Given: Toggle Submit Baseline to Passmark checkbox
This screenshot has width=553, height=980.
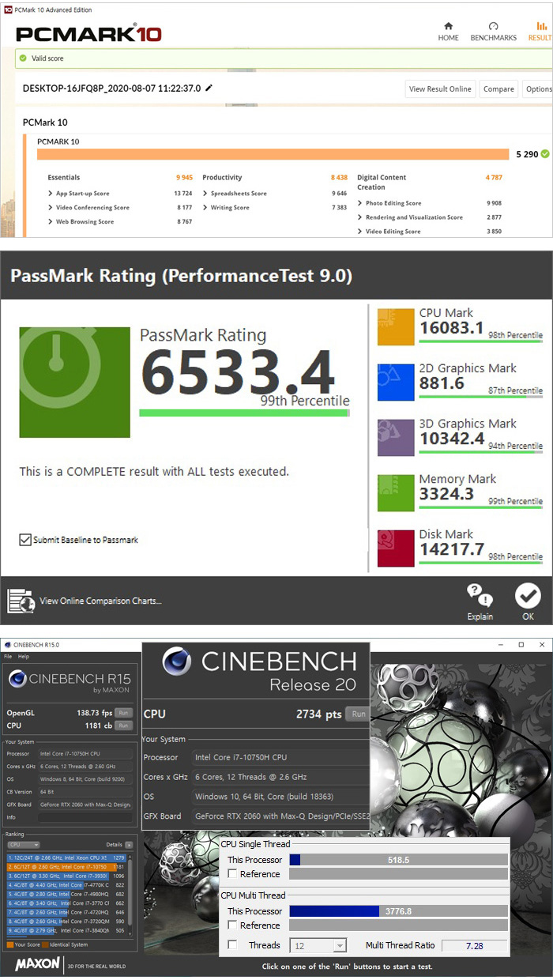Looking at the screenshot, I should pyautogui.click(x=25, y=540).
